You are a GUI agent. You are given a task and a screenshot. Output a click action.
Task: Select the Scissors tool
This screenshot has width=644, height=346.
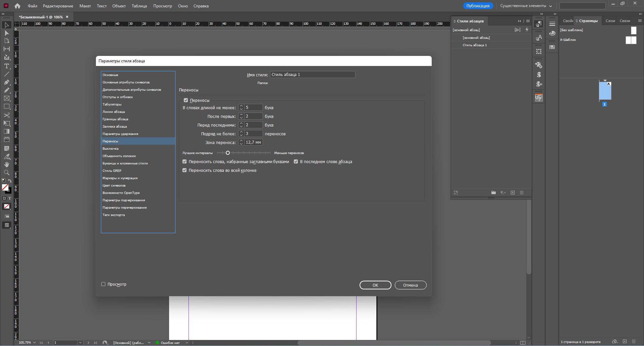tap(6, 115)
